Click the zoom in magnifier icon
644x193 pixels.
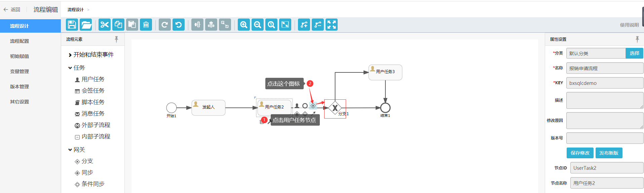[x=244, y=25]
